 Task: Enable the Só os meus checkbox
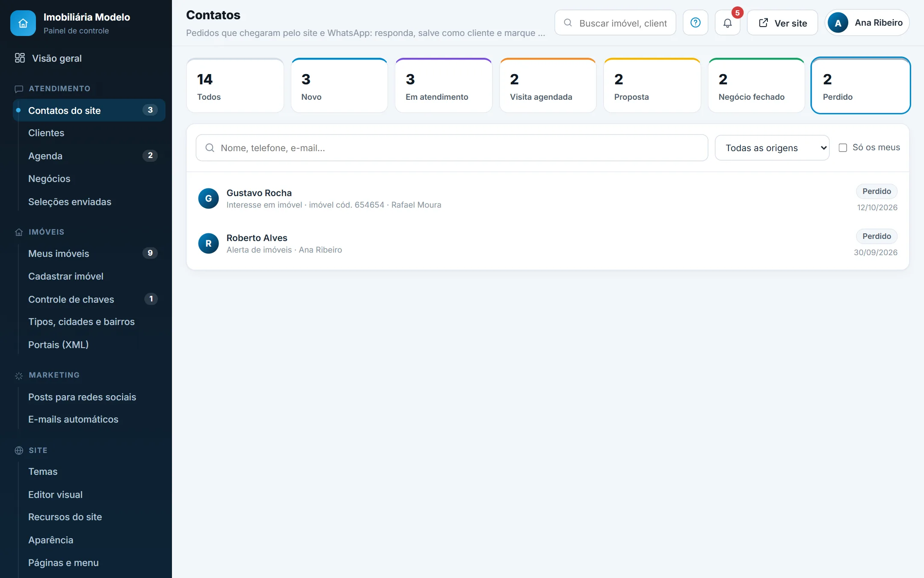843,148
